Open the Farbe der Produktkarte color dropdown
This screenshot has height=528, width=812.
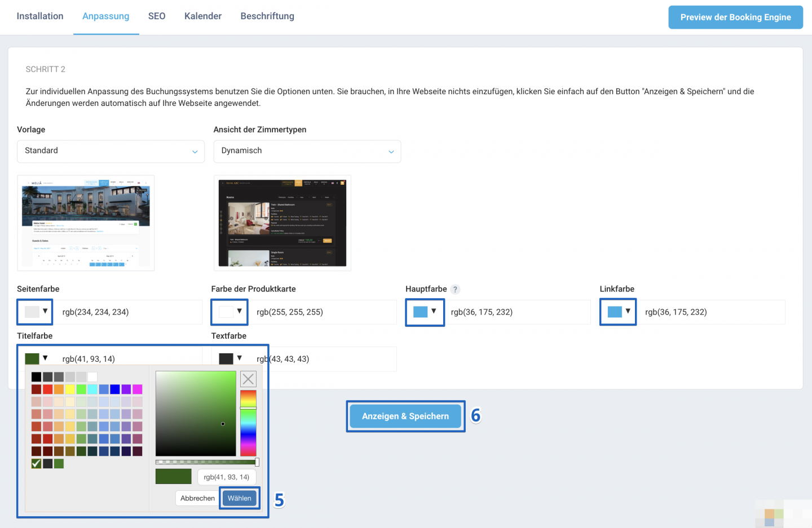[230, 312]
